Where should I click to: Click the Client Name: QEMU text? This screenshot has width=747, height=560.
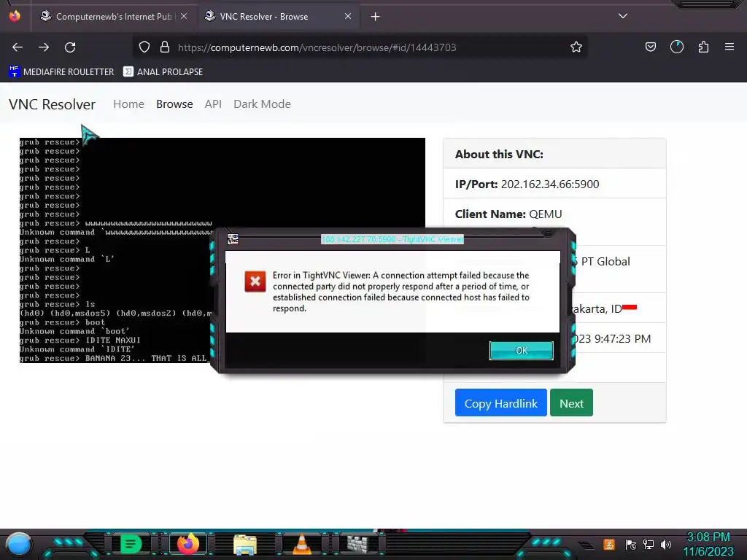(x=508, y=214)
